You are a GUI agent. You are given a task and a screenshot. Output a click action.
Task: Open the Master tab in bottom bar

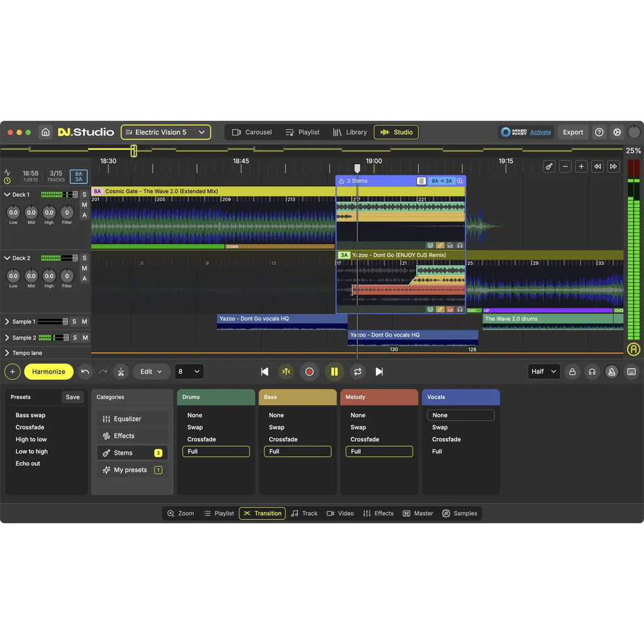pyautogui.click(x=418, y=513)
